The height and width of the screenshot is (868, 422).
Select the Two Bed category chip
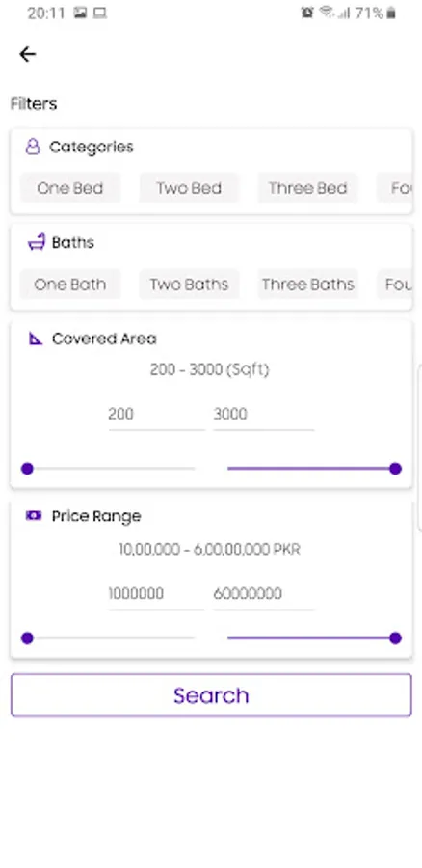(189, 188)
